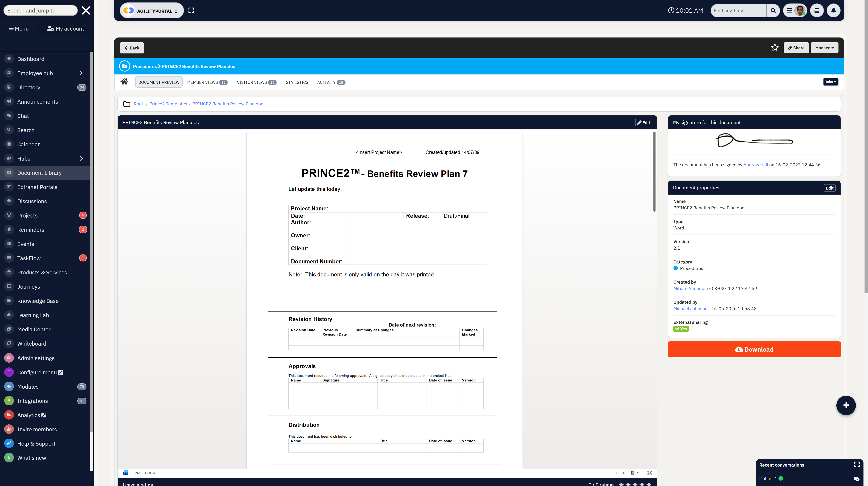
Task: Click the Procedures category folder icon
Action: click(x=125, y=66)
